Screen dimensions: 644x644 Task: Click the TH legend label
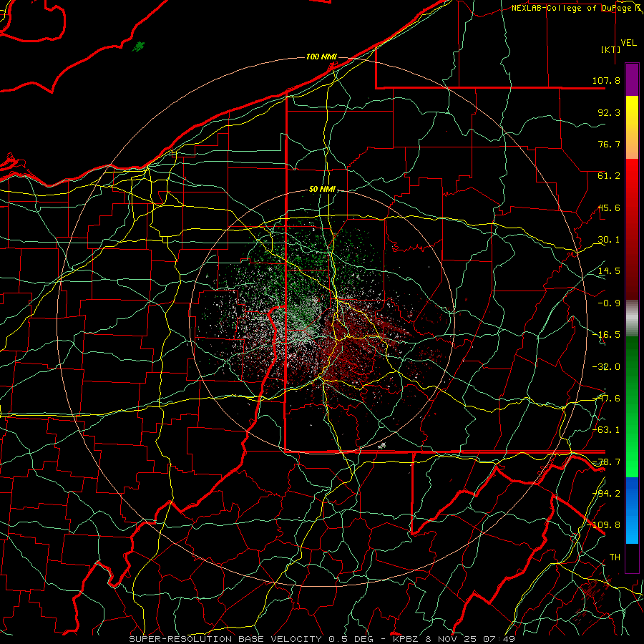tap(615, 557)
